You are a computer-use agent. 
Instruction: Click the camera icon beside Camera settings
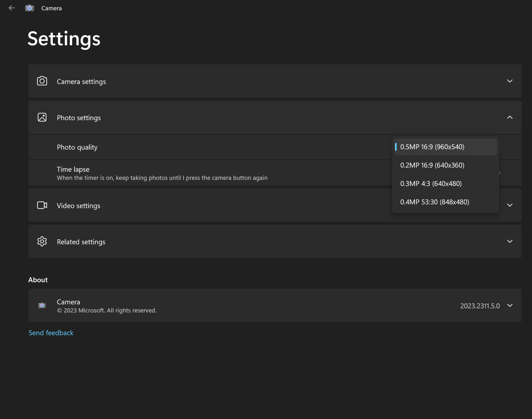[42, 81]
